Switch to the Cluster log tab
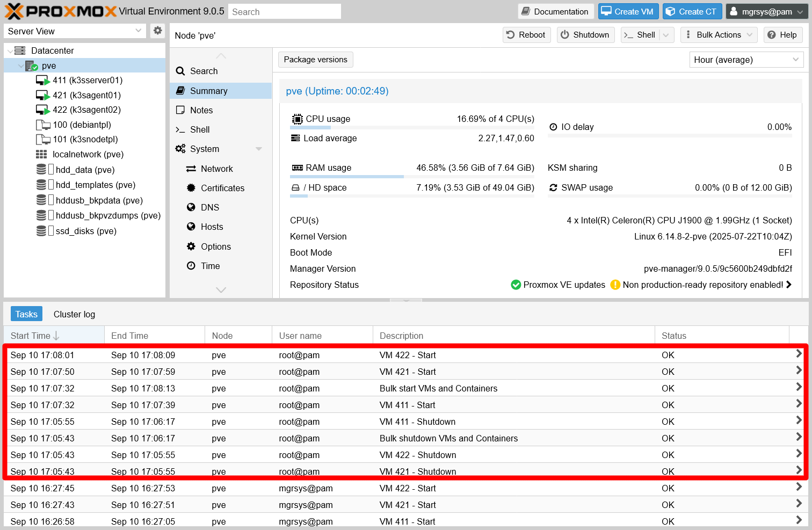Screen dimensions: 812x530 tap(74, 314)
